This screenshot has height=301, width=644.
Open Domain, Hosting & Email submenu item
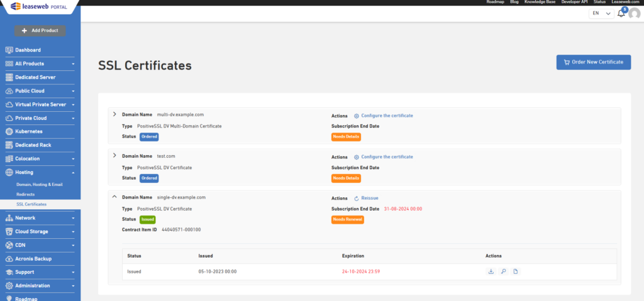pyautogui.click(x=40, y=185)
